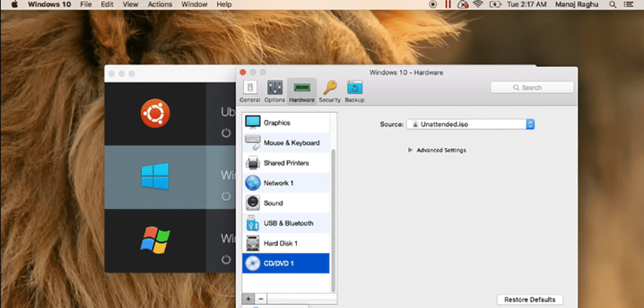Select Hard Disk 1 hardware item
Viewport: 644px width, 308px height.
pyautogui.click(x=286, y=243)
